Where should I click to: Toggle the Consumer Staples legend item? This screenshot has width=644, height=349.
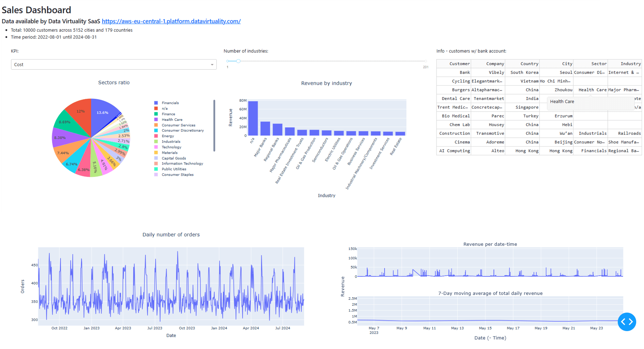(177, 175)
